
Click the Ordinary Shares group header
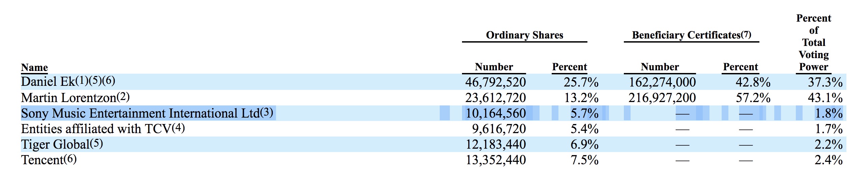(x=524, y=35)
